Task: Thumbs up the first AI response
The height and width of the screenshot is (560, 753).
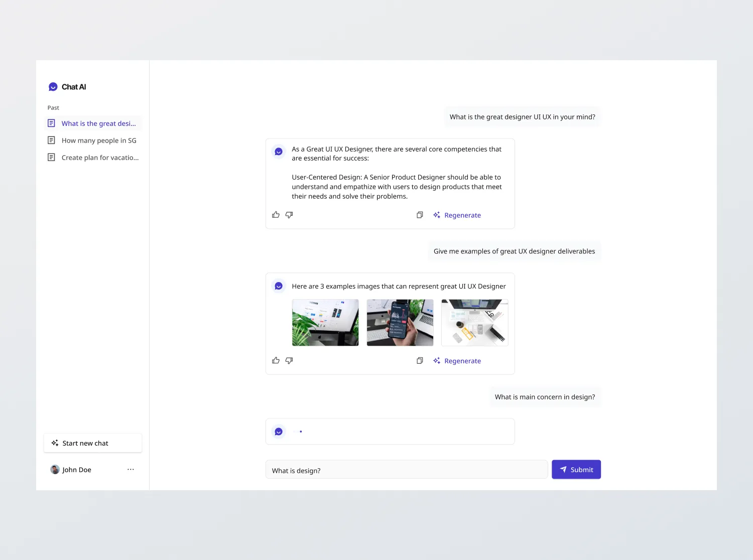Action: (x=276, y=215)
